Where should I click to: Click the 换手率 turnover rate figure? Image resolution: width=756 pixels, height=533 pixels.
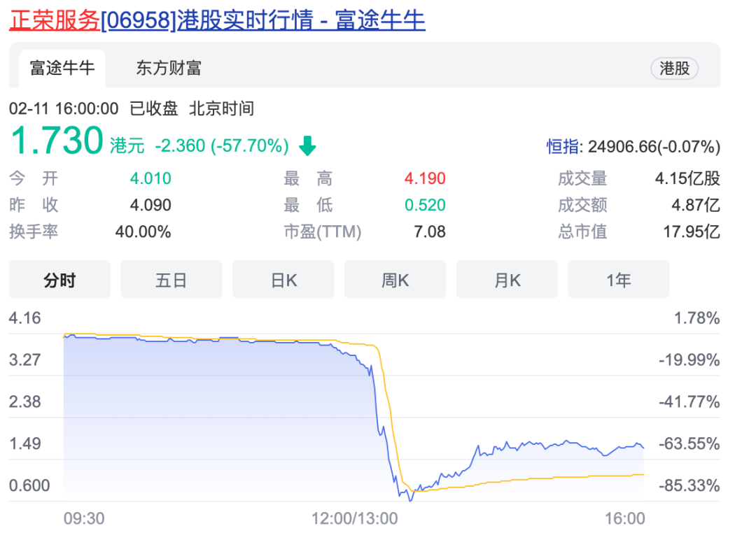click(x=144, y=232)
